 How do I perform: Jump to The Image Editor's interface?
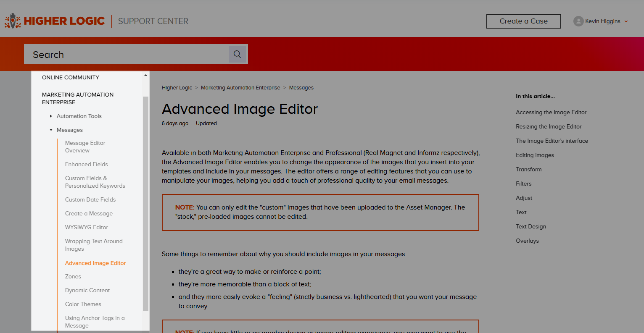(552, 141)
